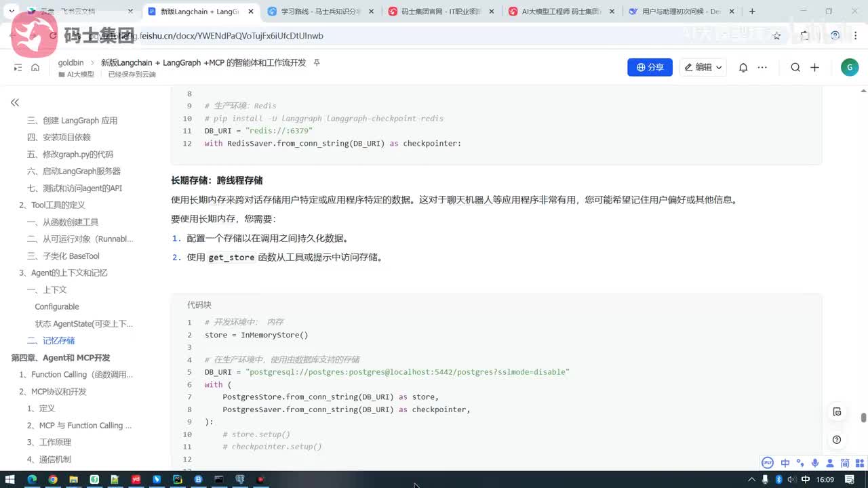Go to 三、子类化 BaseTool
This screenshot has height=488, width=868.
pyautogui.click(x=64, y=256)
